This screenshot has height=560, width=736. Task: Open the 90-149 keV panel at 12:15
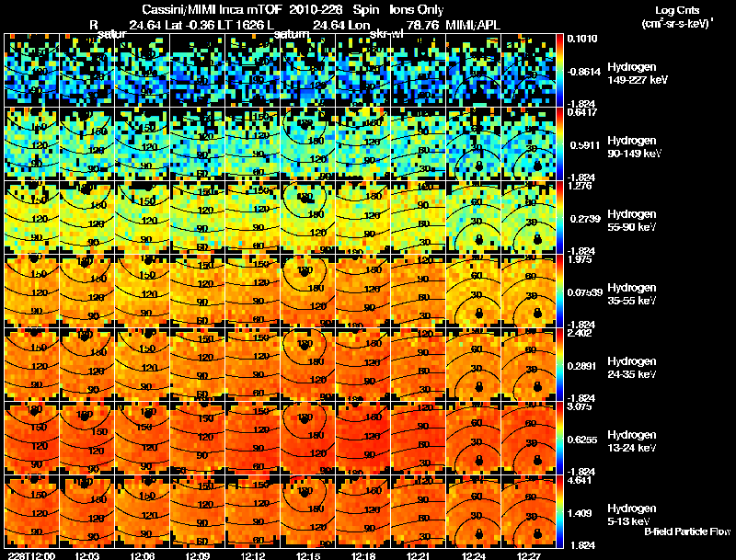coord(308,144)
